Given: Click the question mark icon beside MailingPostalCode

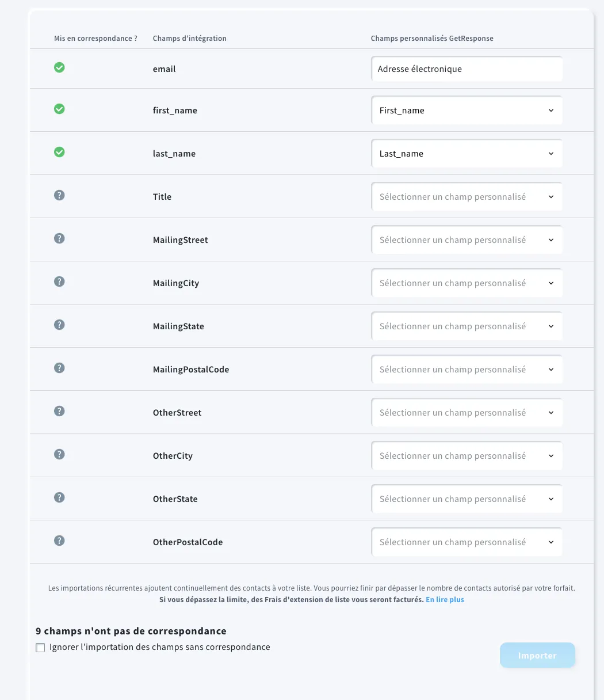Looking at the screenshot, I should point(59,368).
